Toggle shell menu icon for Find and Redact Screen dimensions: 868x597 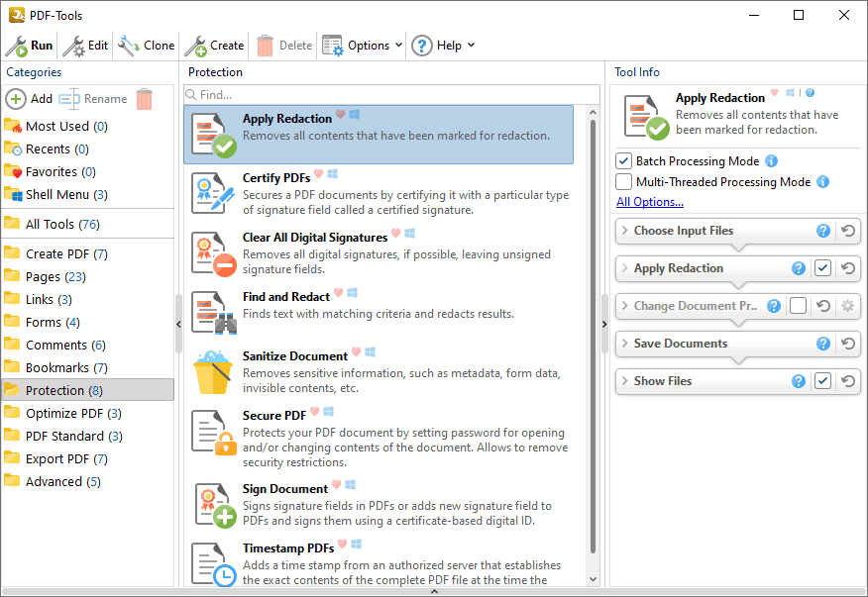pos(352,292)
